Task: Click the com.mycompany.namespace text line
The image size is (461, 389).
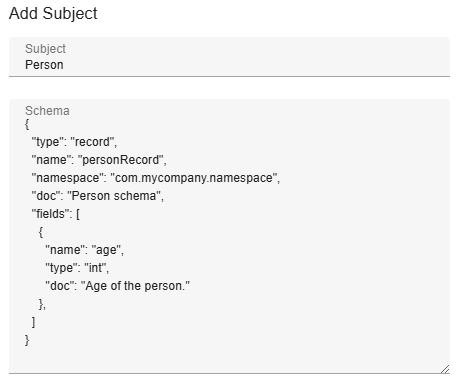Action: (156, 178)
